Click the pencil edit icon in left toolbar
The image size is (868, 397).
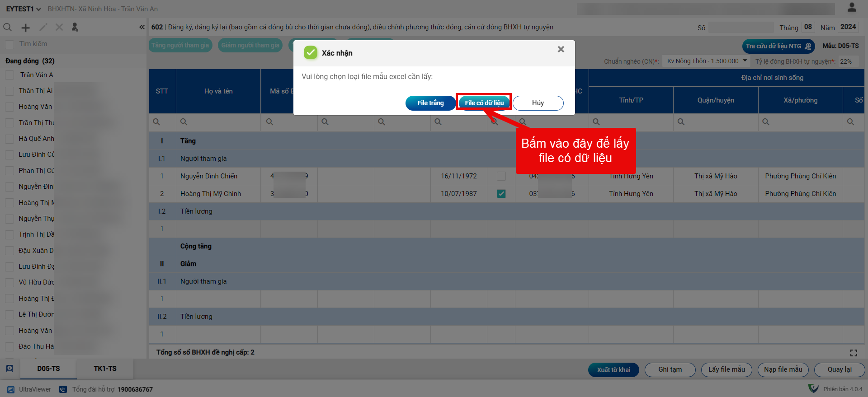[x=43, y=28]
